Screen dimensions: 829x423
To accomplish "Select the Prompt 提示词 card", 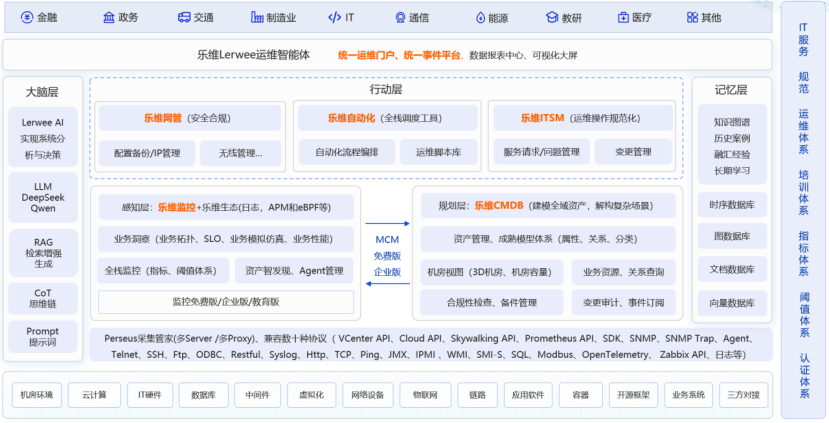I will pos(43,337).
